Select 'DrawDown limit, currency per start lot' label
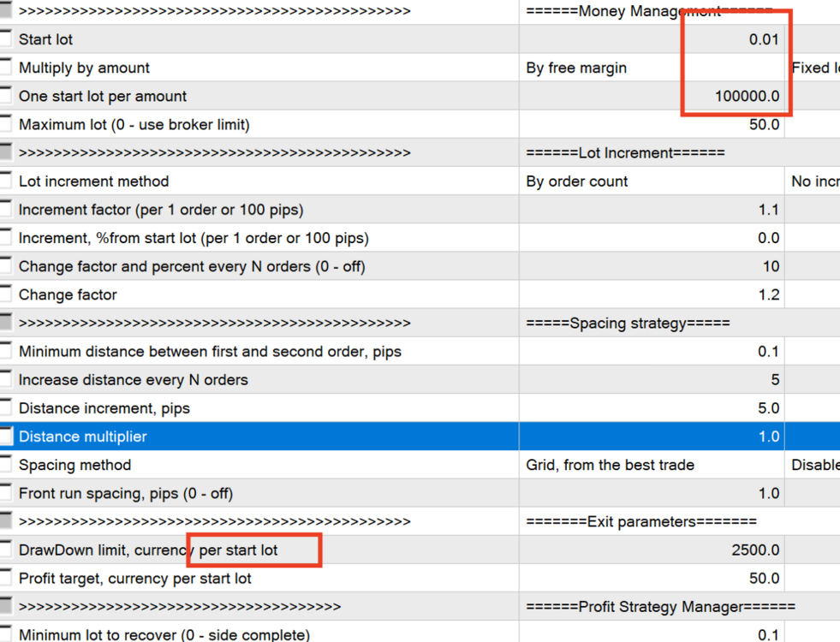The width and height of the screenshot is (840, 642). (148, 550)
